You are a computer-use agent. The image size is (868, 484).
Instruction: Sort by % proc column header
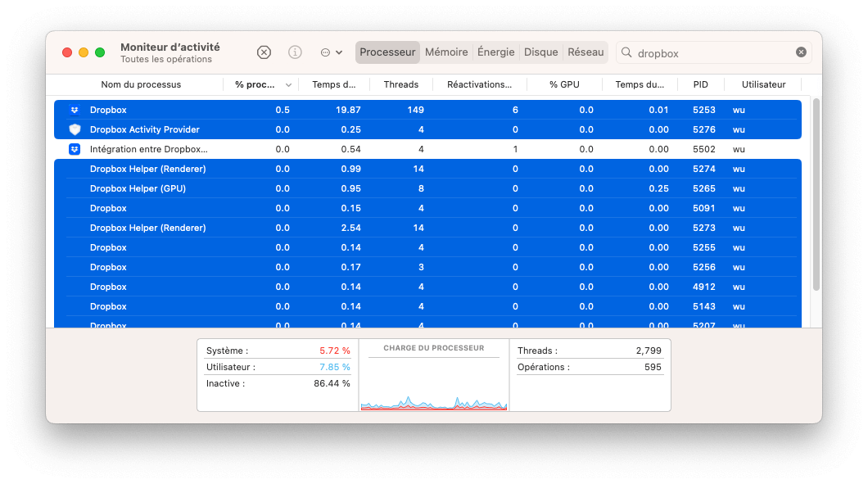(255, 84)
